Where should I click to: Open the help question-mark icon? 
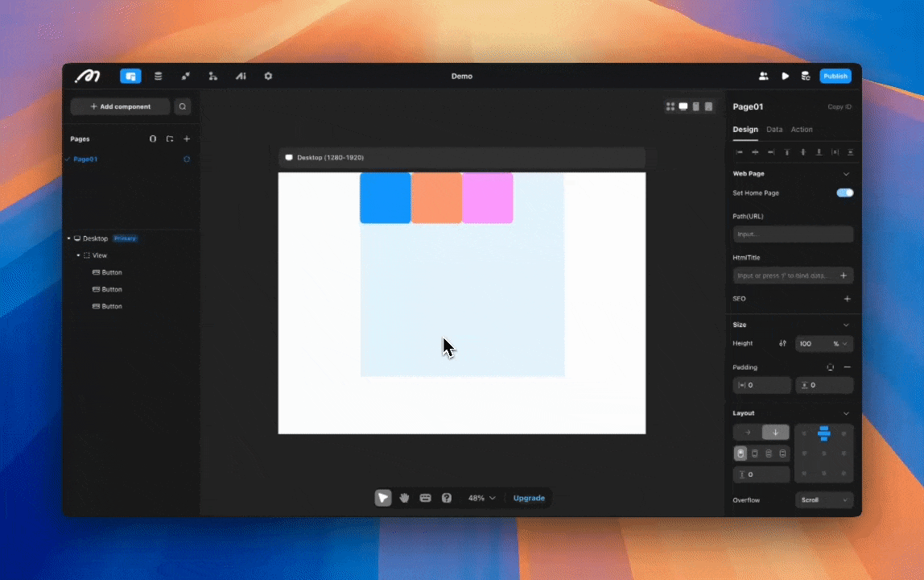pos(447,498)
